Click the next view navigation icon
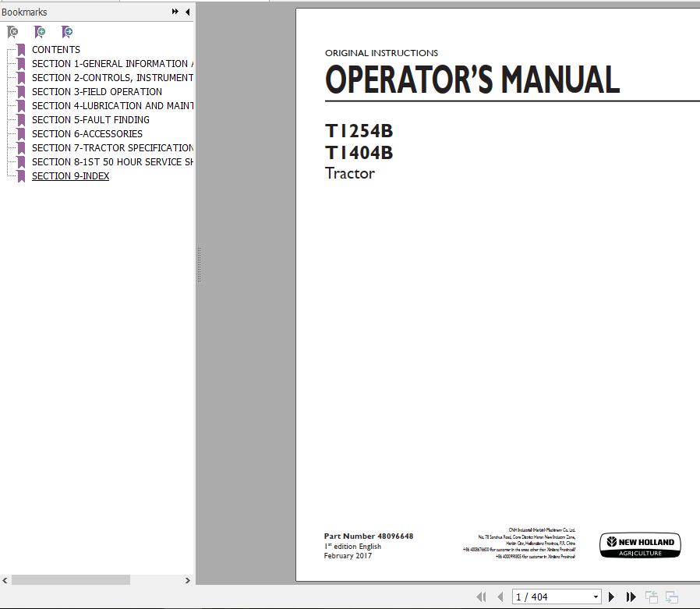 pos(671,597)
